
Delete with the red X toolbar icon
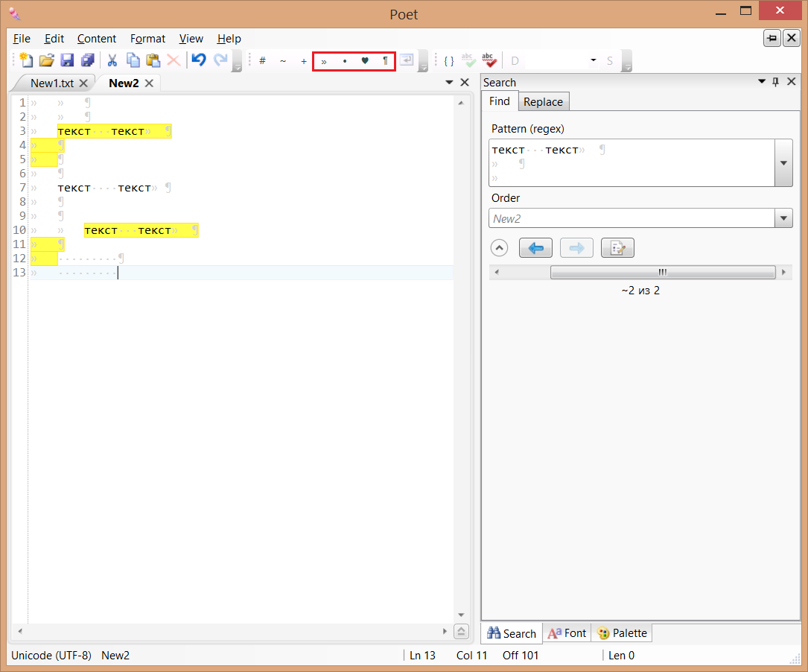click(174, 60)
